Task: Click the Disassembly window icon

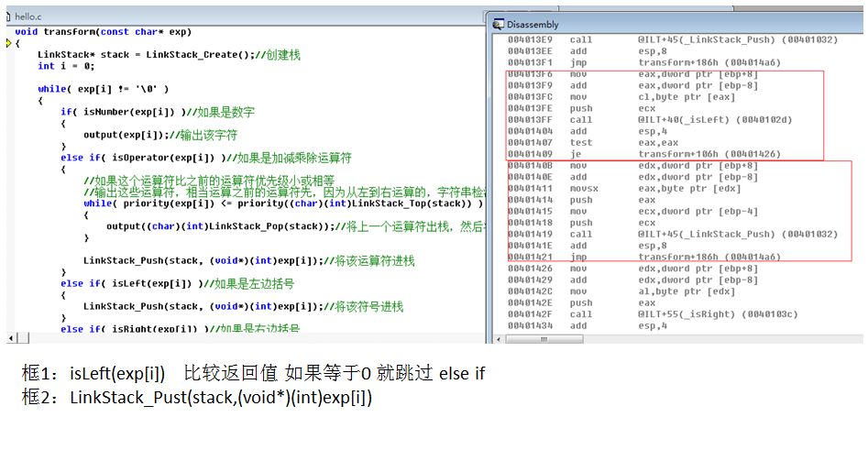Action: click(499, 25)
